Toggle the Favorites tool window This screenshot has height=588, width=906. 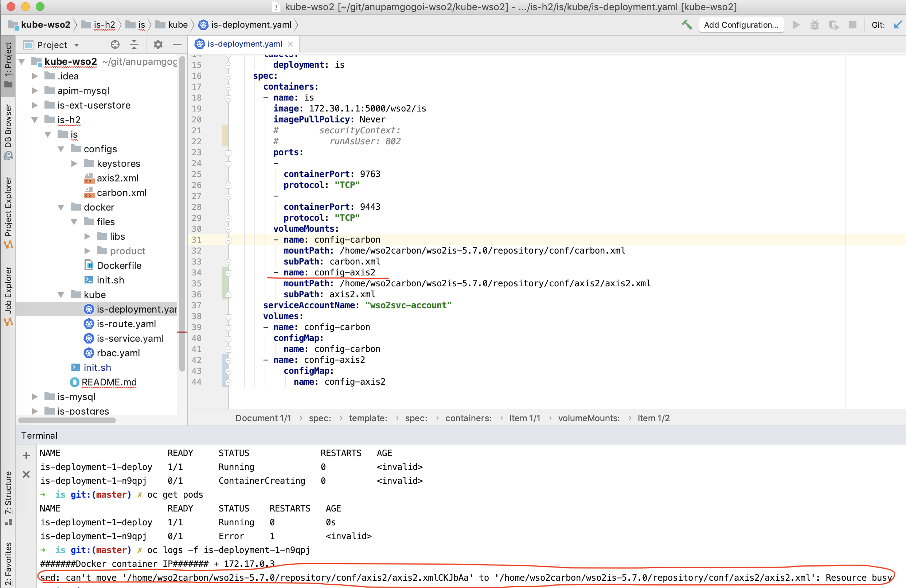(x=8, y=563)
